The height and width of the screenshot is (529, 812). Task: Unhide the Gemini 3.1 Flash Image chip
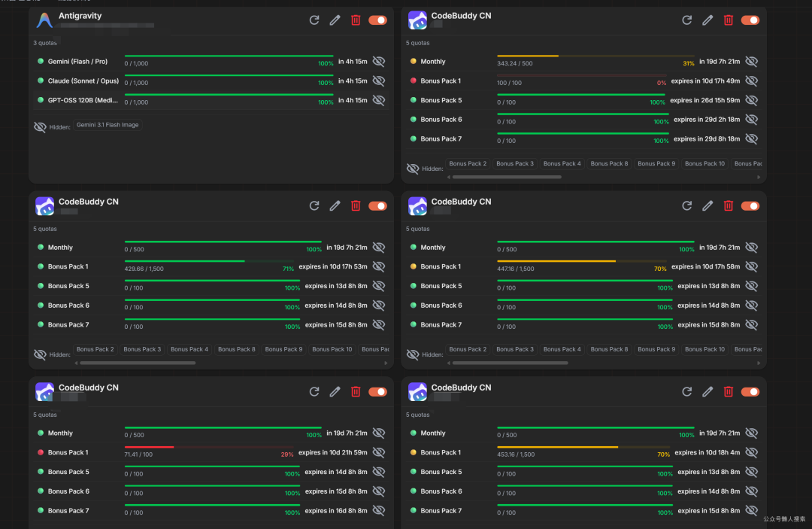[x=108, y=125]
